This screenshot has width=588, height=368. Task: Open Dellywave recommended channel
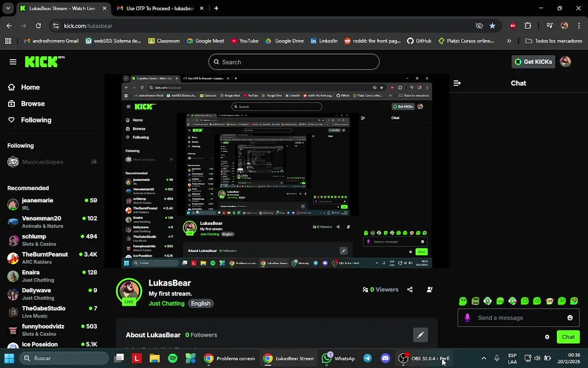tap(52, 294)
